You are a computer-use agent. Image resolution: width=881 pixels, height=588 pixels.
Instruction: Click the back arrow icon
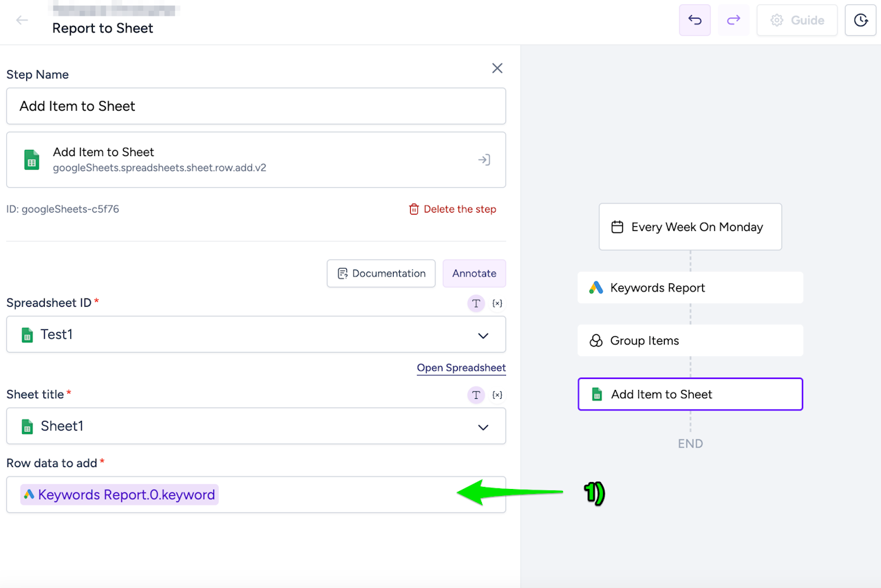[x=22, y=20]
